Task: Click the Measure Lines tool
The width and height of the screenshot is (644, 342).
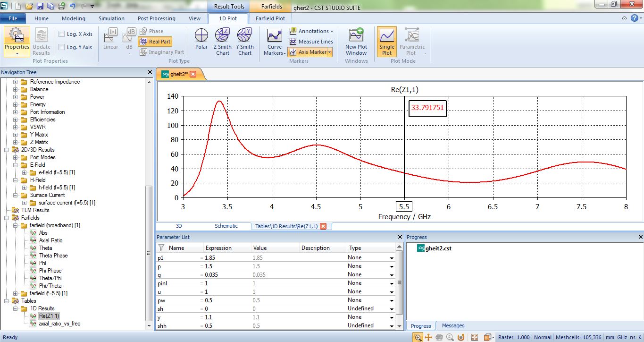Action: [311, 42]
